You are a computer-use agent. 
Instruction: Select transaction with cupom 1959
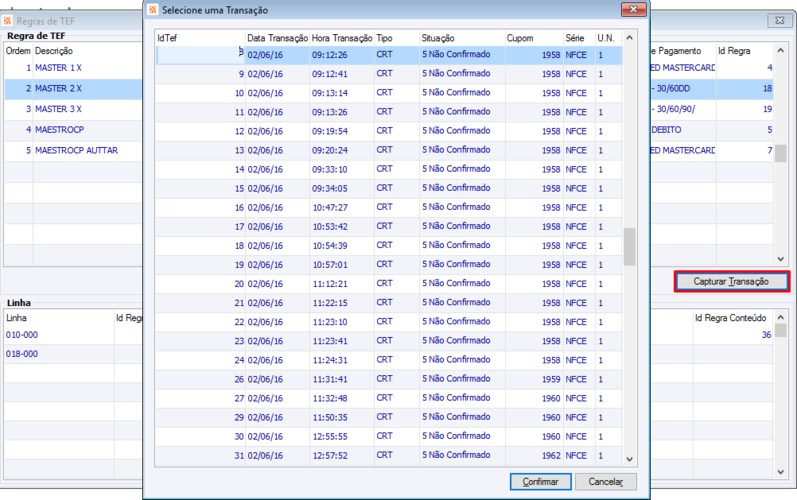(x=389, y=379)
